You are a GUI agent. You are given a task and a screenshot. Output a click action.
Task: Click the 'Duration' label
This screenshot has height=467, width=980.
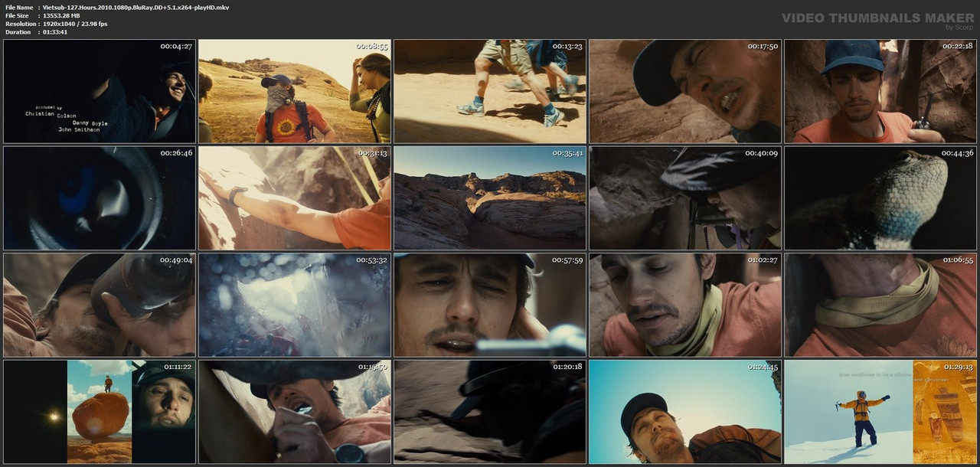18,32
